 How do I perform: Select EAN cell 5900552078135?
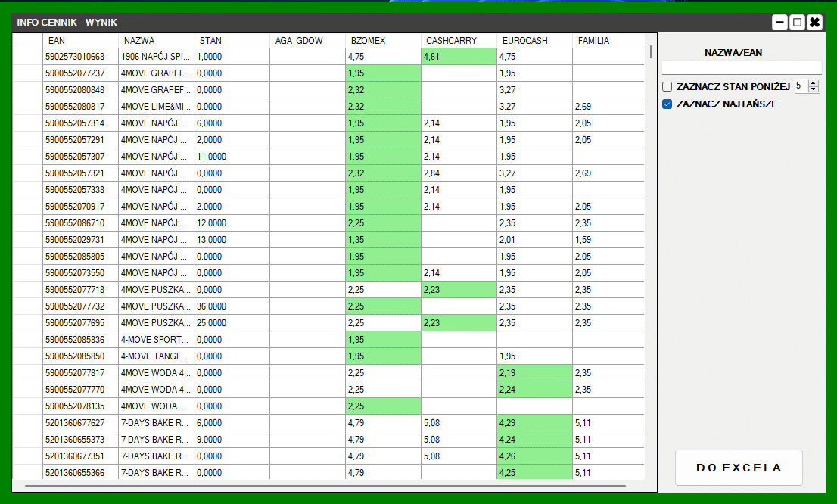81,406
